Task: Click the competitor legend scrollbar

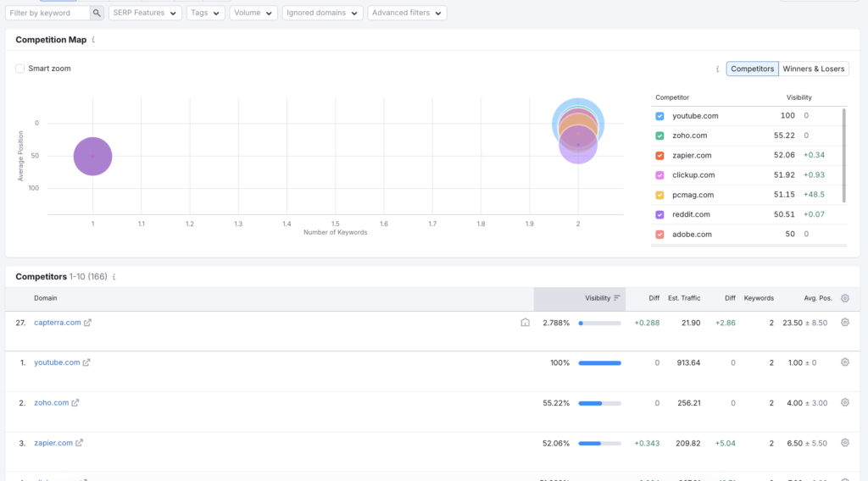Action: [843, 156]
